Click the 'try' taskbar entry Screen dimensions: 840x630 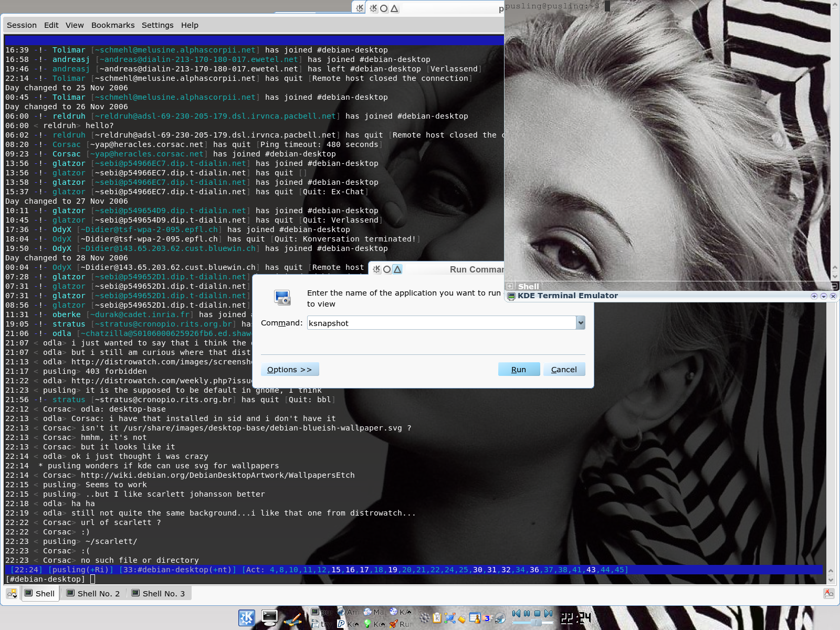(x=321, y=624)
